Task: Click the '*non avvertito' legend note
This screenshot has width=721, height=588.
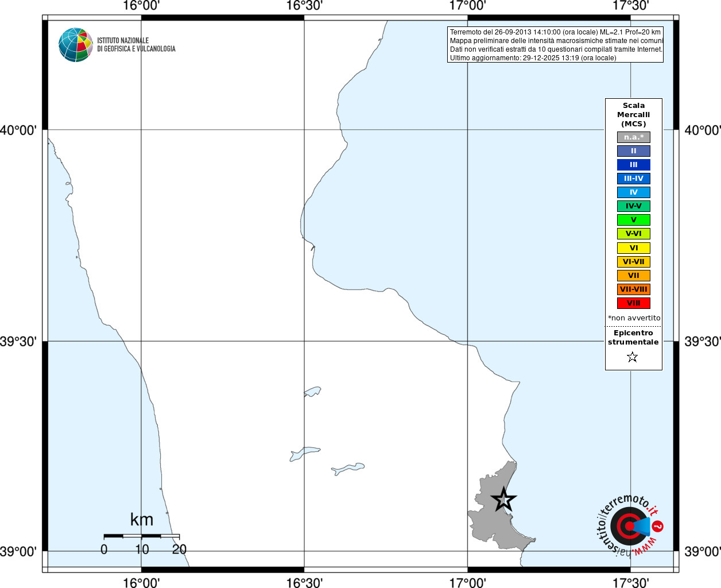Action: tap(634, 318)
